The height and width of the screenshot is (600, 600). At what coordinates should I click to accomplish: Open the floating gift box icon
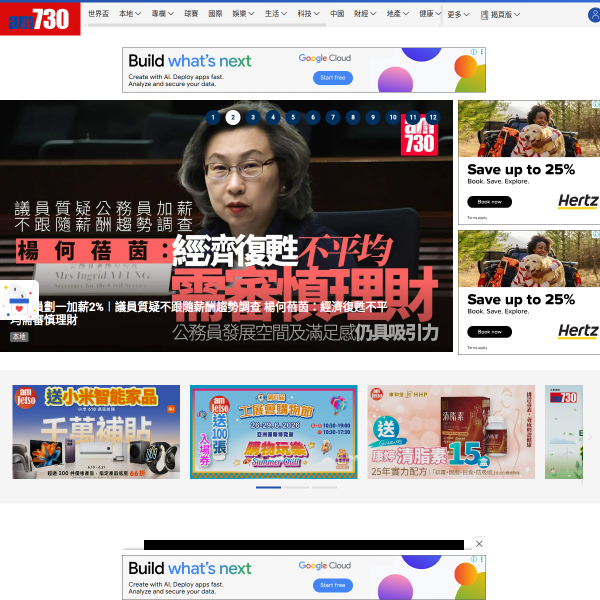pyautogui.click(x=19, y=300)
